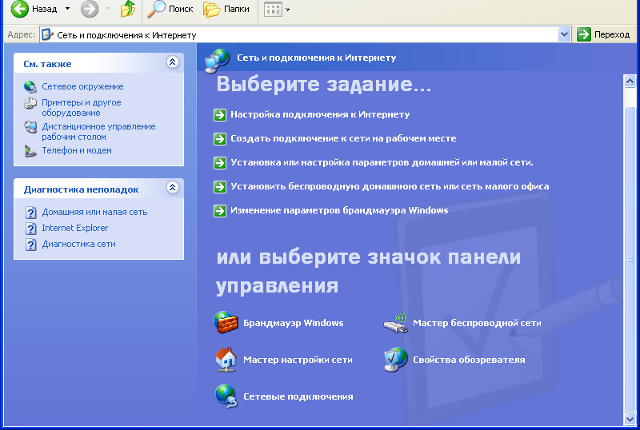Click Изменение параметров брандмауэра Windows task

click(x=338, y=210)
